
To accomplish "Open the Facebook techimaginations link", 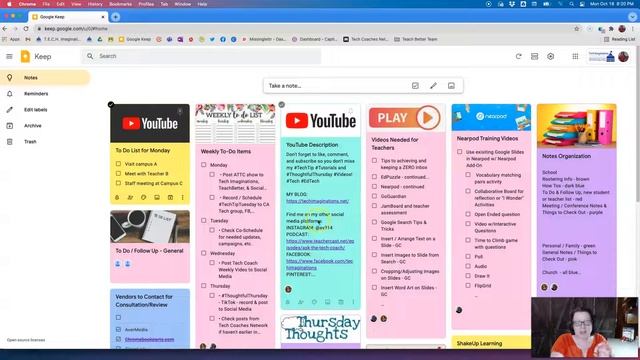I will point(319,264).
